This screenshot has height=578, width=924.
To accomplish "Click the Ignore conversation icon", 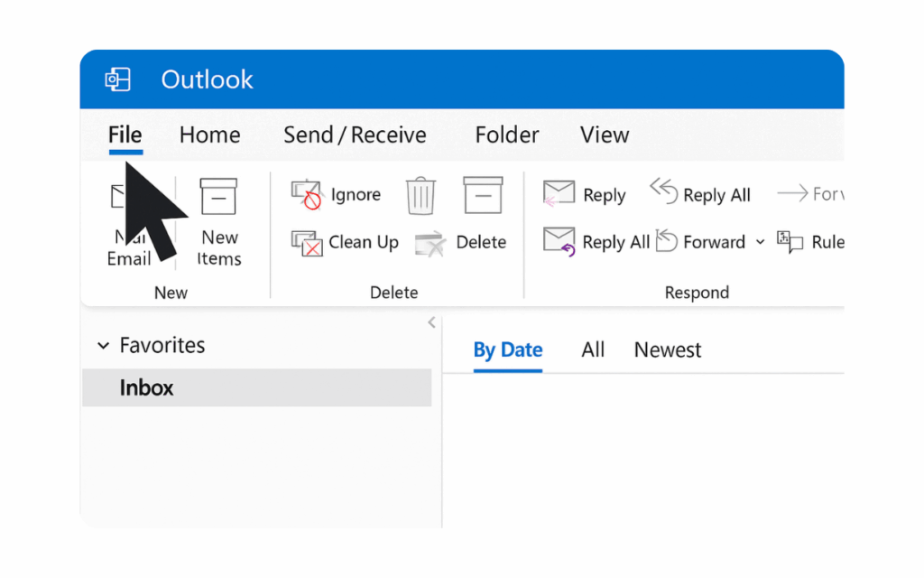I will pyautogui.click(x=307, y=195).
